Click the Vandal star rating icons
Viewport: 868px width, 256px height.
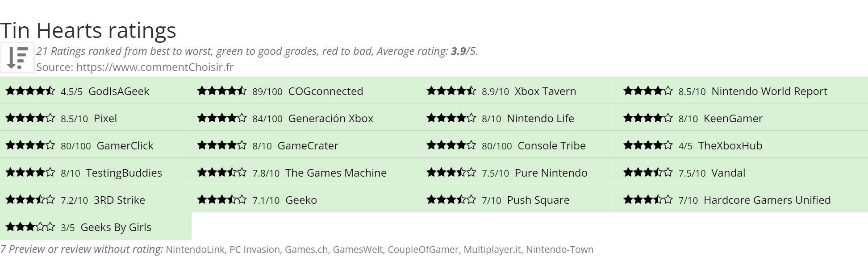point(648,173)
